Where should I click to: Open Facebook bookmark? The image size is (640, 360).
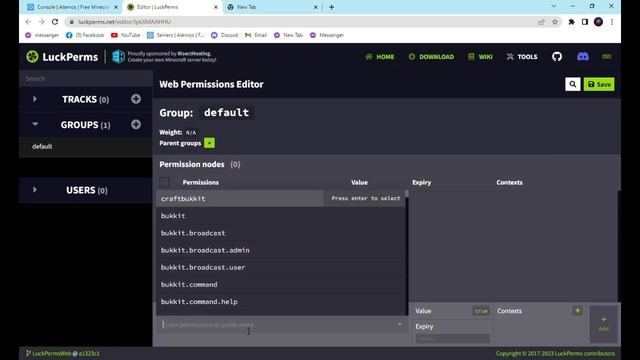click(x=85, y=35)
